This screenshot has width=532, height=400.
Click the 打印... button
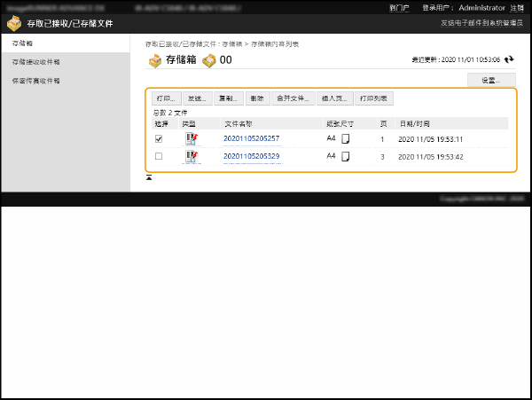166,98
